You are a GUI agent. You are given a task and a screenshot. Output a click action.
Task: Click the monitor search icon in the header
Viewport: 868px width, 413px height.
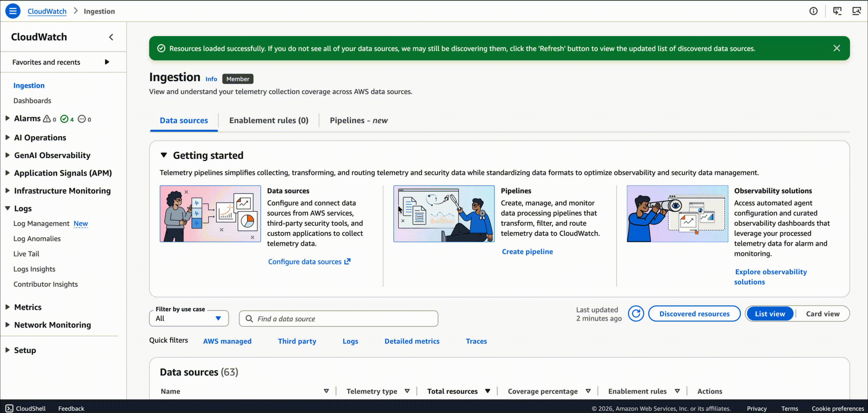tap(857, 11)
